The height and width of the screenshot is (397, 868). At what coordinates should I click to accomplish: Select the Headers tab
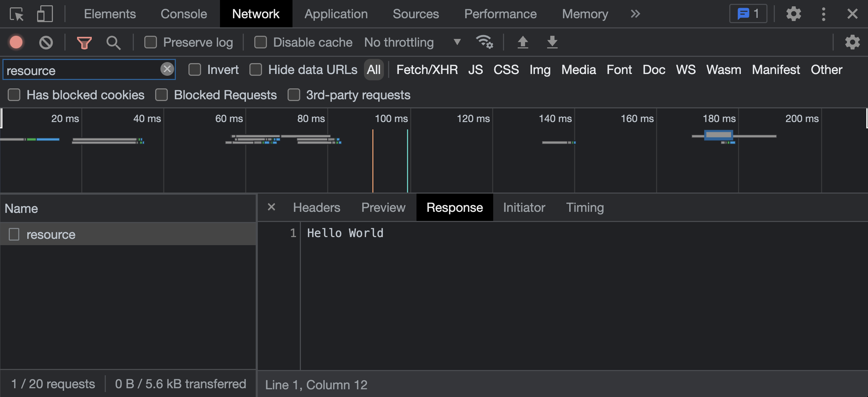tap(317, 207)
